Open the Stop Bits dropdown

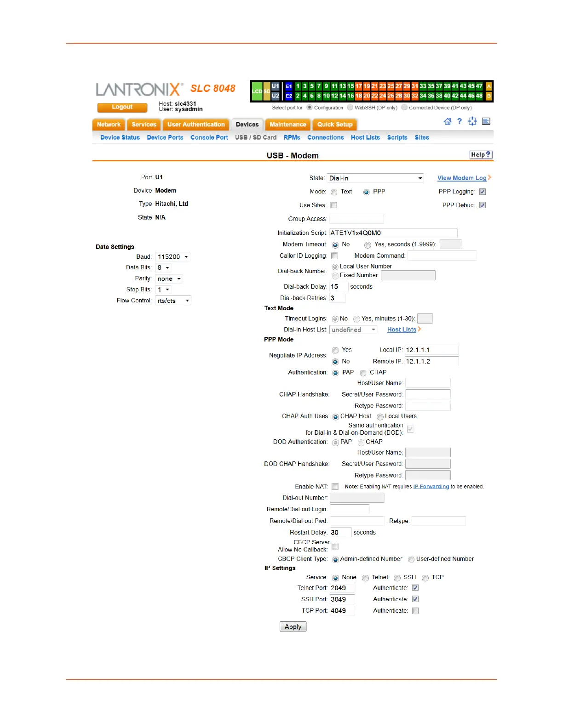tap(163, 290)
